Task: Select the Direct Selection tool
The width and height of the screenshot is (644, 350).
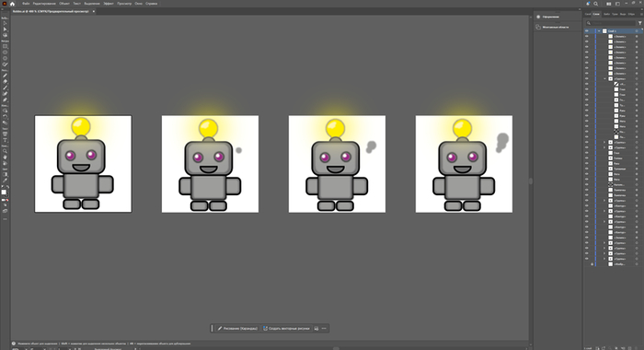Action: click(5, 29)
